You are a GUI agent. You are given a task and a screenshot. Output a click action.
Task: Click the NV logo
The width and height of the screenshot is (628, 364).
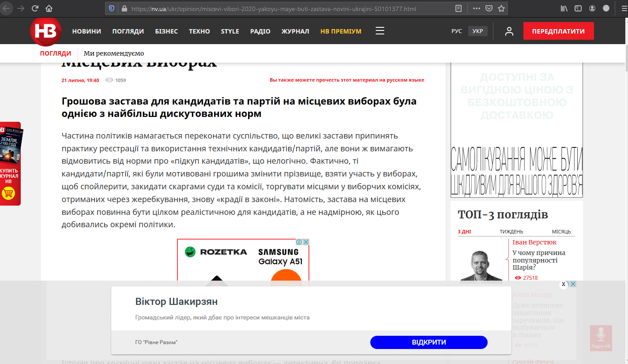click(45, 31)
